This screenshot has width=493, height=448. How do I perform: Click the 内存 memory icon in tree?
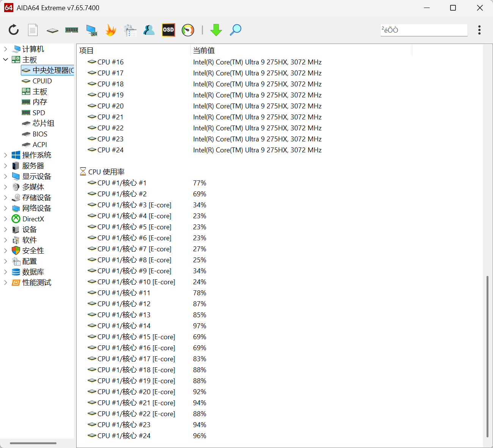(26, 102)
